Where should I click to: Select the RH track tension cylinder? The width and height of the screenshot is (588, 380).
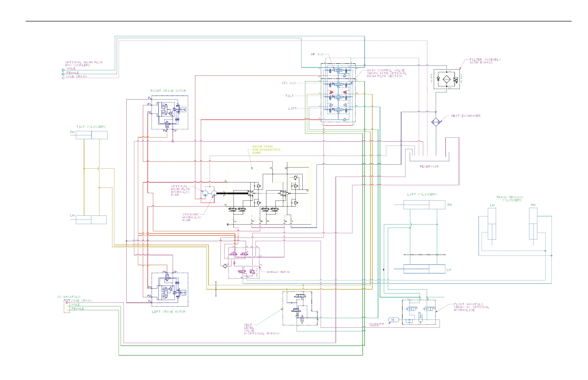pyautogui.click(x=533, y=224)
